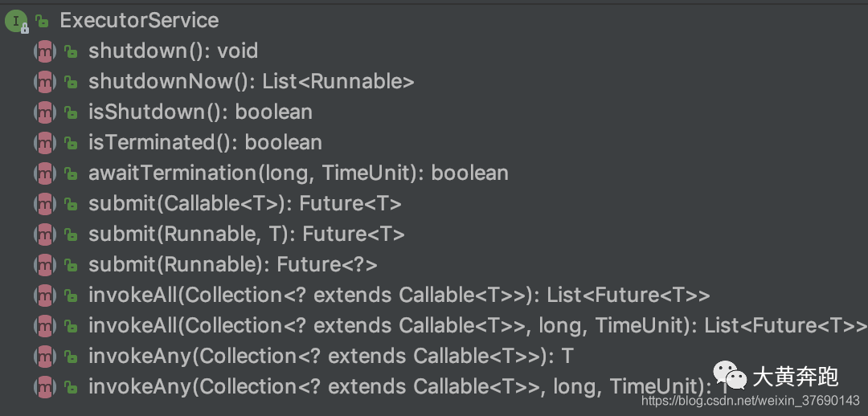Viewport: 868px width, 416px height.
Task: Select invokeAll with long, TimeUnit parameters
Action: 477,326
